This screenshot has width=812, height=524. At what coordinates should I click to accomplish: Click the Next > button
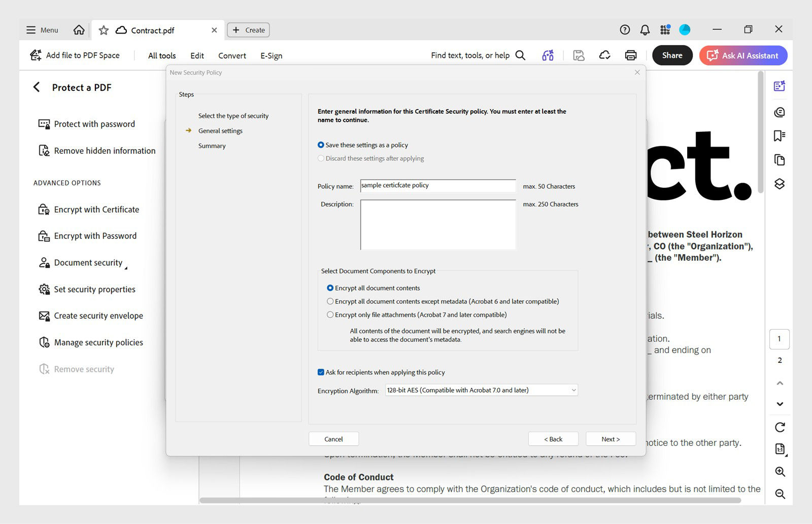611,439
